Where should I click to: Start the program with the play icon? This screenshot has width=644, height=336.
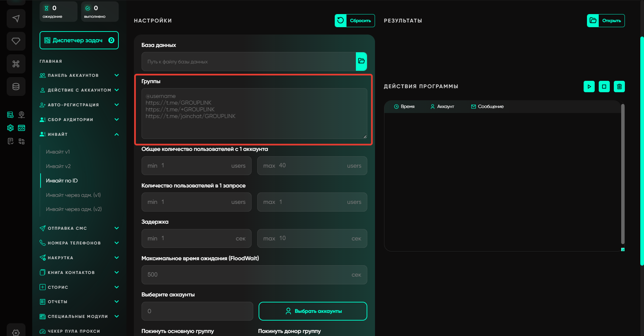pos(589,87)
